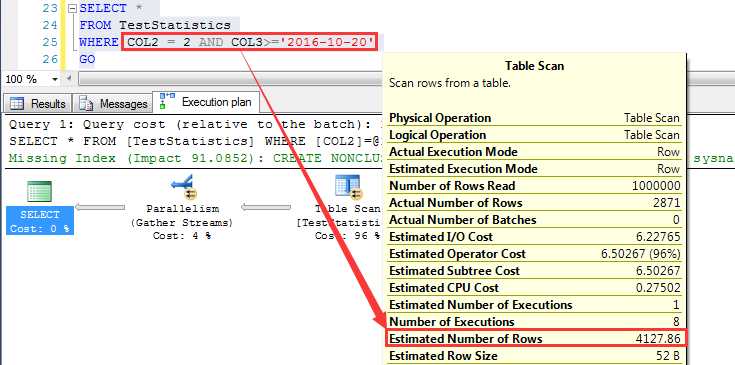This screenshot has height=365, width=735.
Task: Click the GO keyword on line 26
Action: coord(87,60)
